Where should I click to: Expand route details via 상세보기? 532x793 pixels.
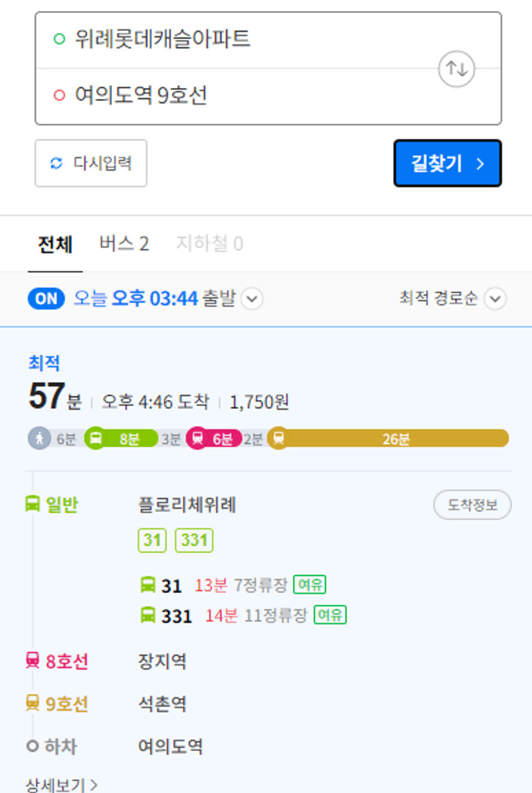(62, 785)
